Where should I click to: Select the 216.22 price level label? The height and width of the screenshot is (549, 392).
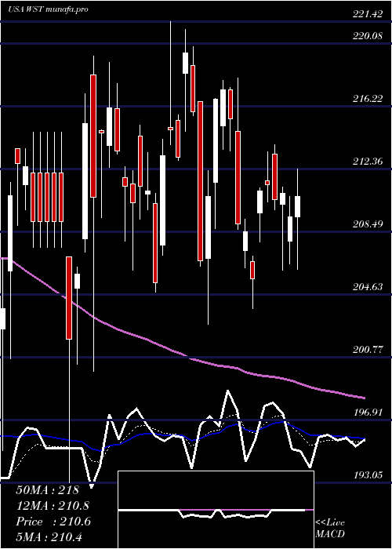[367, 99]
